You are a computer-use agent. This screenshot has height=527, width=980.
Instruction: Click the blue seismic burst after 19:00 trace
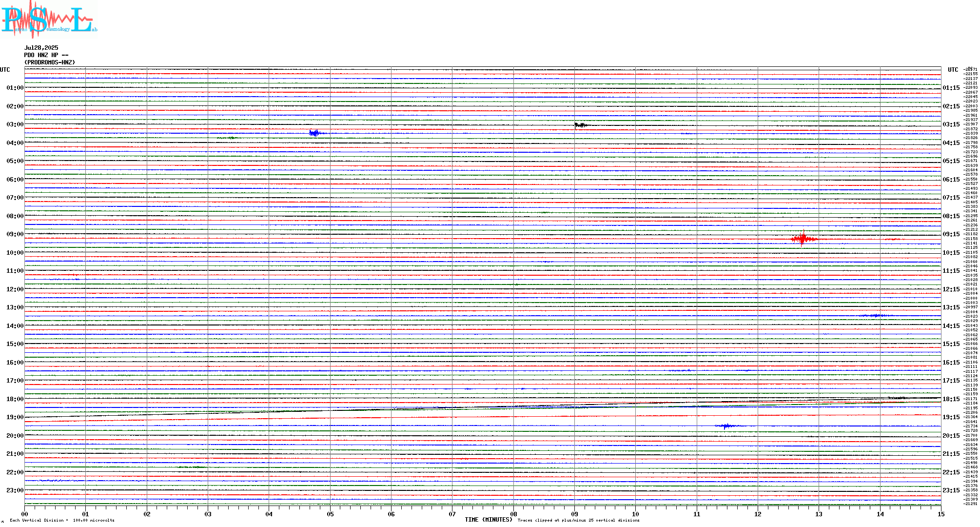point(726,426)
